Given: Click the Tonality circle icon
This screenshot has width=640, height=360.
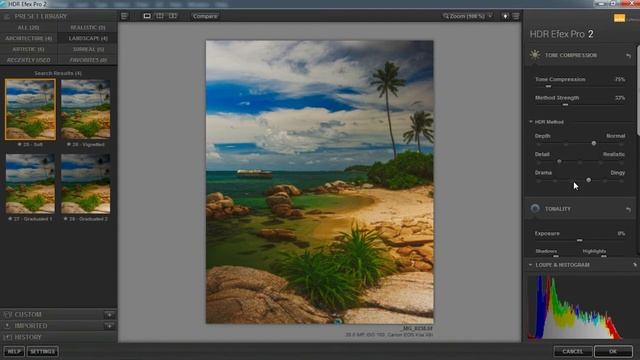Looking at the screenshot, I should 535,209.
